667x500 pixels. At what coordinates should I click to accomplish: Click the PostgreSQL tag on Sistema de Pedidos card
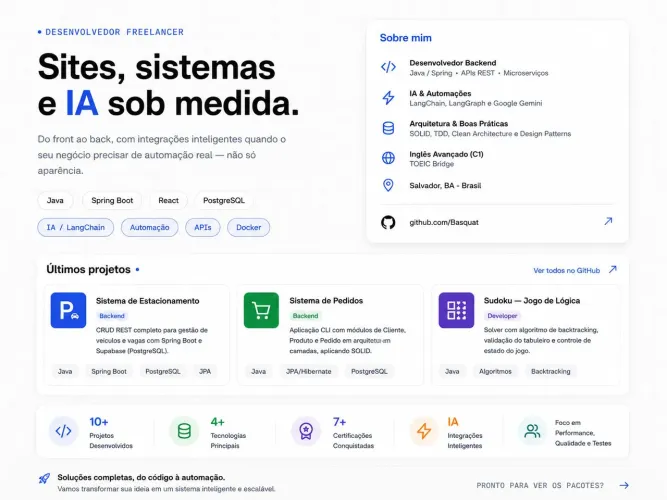click(369, 371)
